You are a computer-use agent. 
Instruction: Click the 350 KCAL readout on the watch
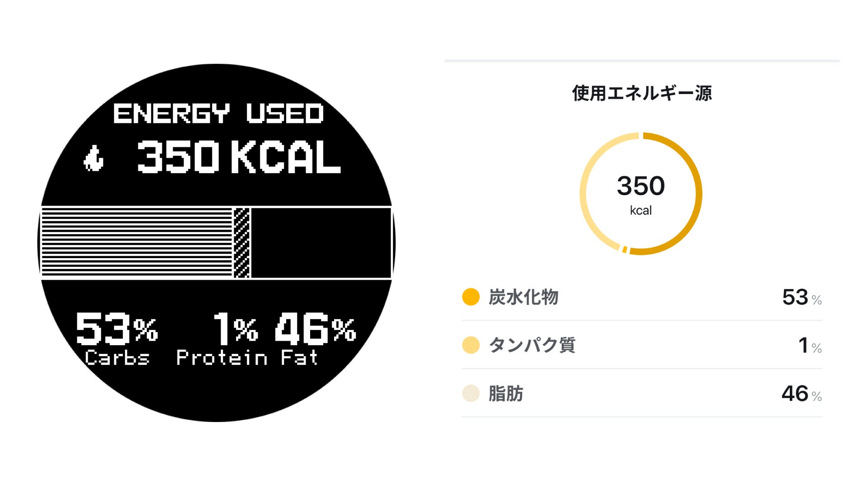tap(239, 157)
